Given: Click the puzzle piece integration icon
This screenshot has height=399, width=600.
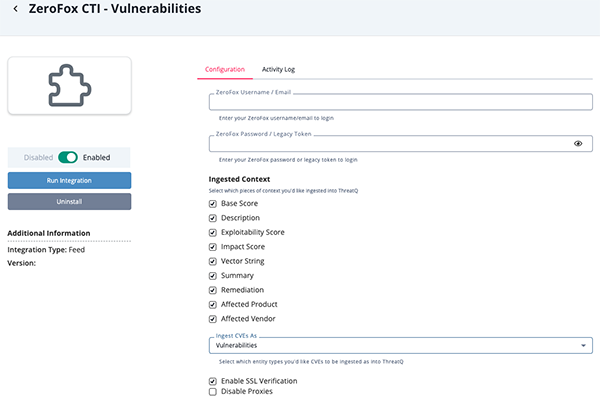Looking at the screenshot, I should [70, 85].
